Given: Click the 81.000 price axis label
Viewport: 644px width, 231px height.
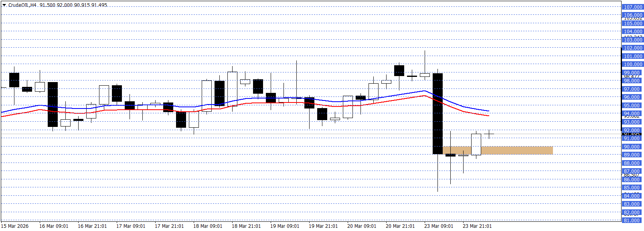Looking at the screenshot, I should pos(632,220).
